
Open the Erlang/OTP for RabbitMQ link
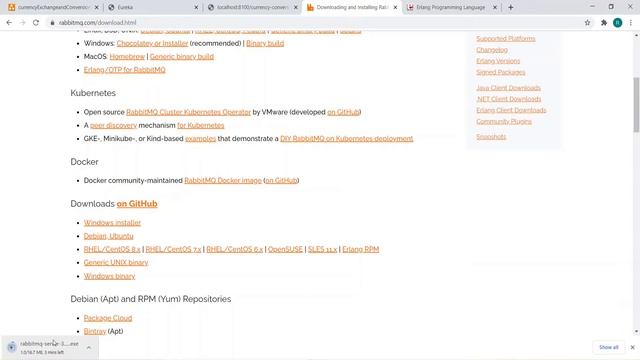point(124,70)
